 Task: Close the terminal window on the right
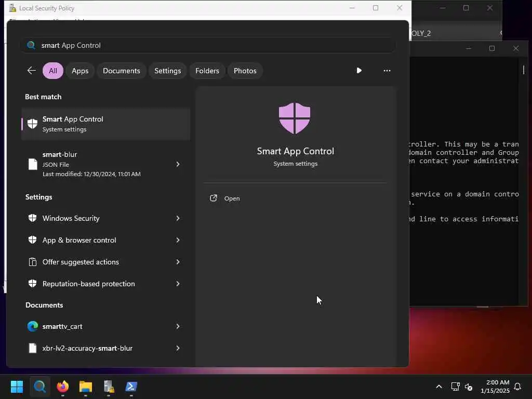coord(516,48)
